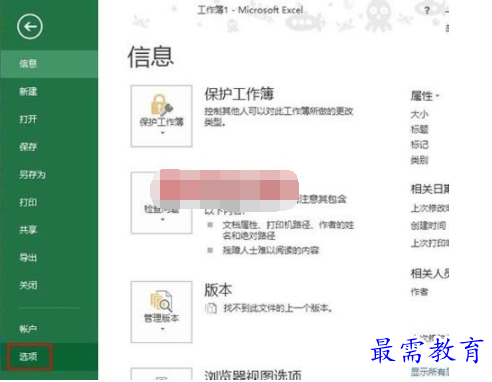Image resolution: width=492 pixels, height=382 pixels.
Task: Click the 保护工作簿 lock icon button
Action: point(162,116)
